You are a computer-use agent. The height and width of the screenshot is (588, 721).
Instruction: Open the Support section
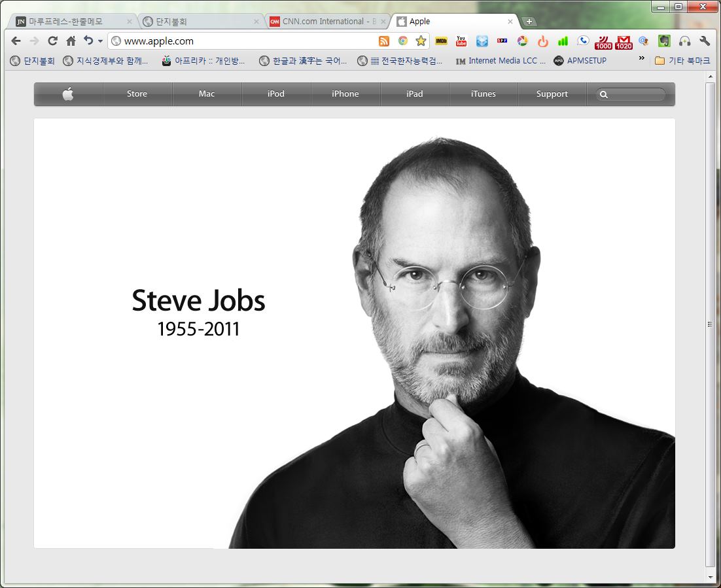coord(552,94)
